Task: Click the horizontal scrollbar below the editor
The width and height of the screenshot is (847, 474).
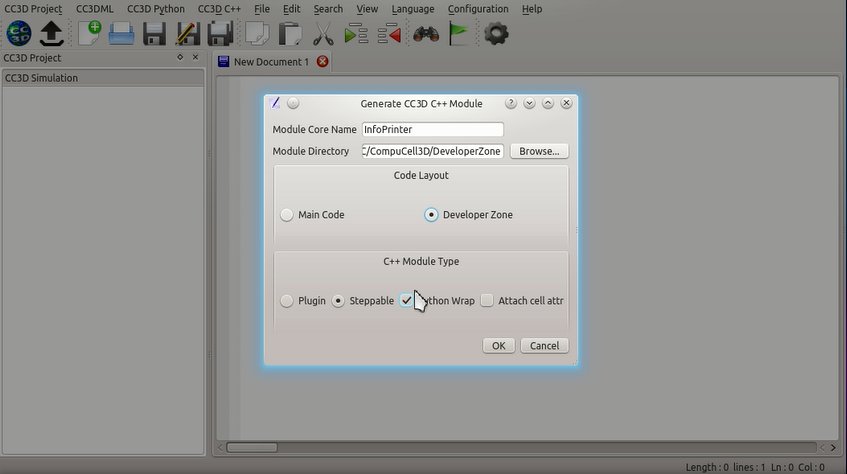Action: pos(520,447)
